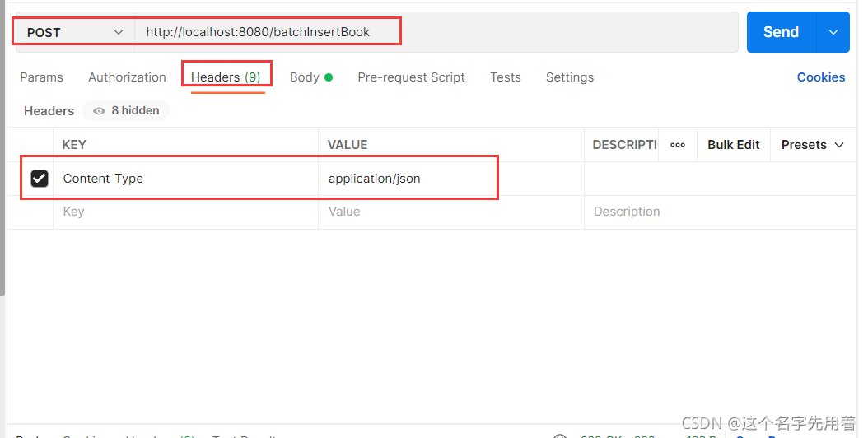Open the Cookies link
868x438 pixels.
point(821,77)
